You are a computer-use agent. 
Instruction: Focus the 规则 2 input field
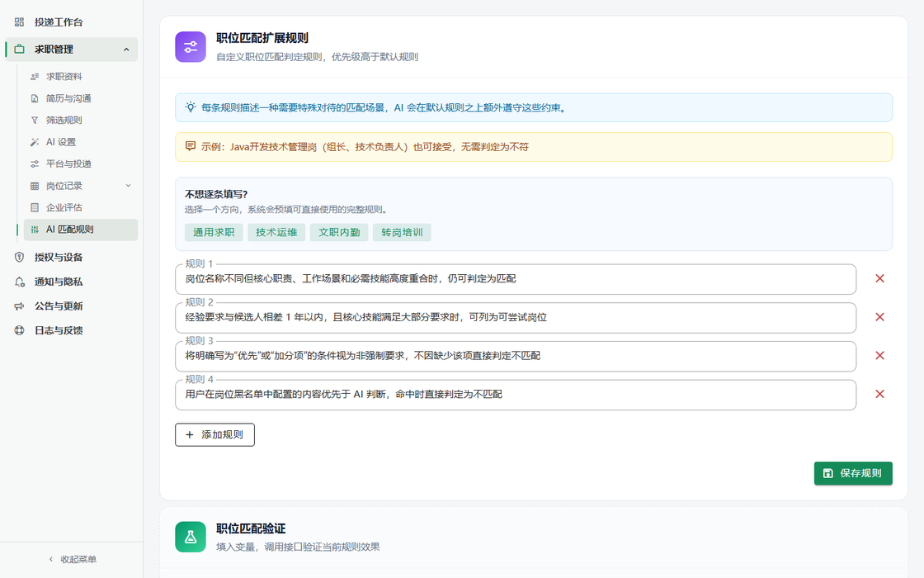coord(516,317)
